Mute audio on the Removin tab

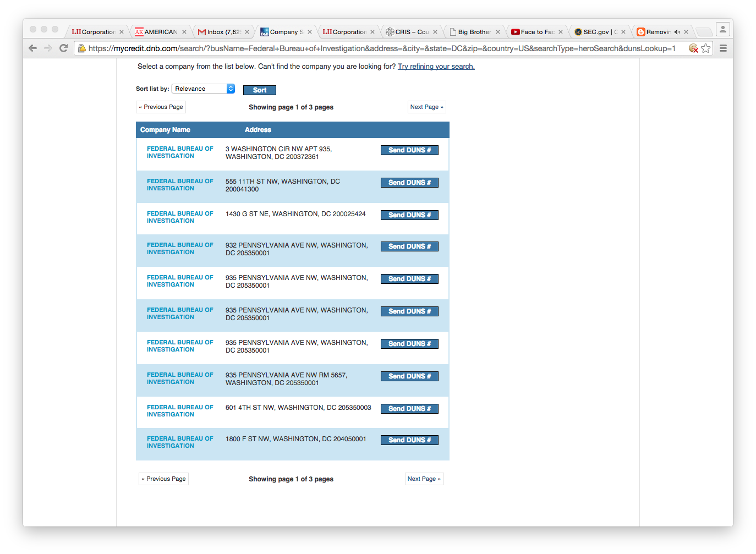(x=677, y=32)
